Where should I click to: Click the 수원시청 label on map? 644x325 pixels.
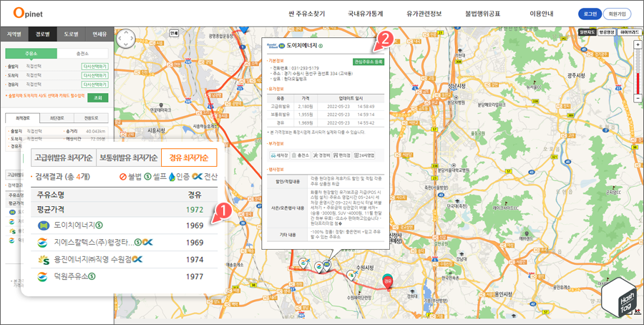coord(364,268)
